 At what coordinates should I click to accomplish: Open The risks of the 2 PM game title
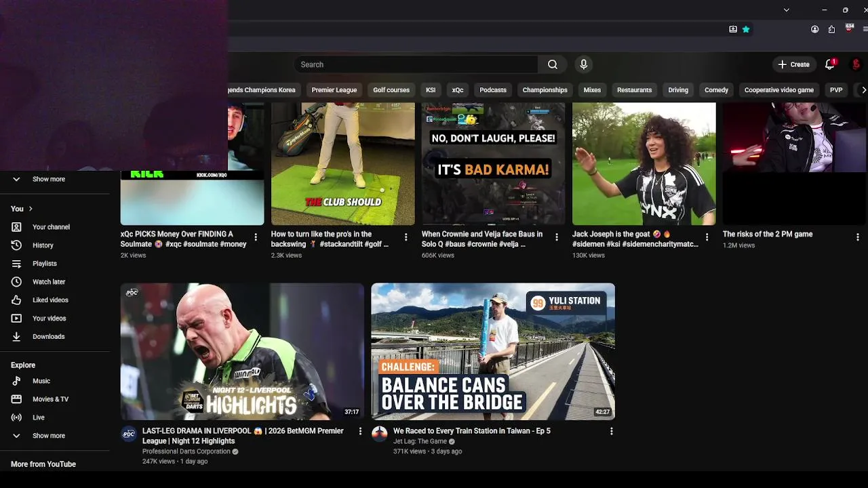point(768,234)
